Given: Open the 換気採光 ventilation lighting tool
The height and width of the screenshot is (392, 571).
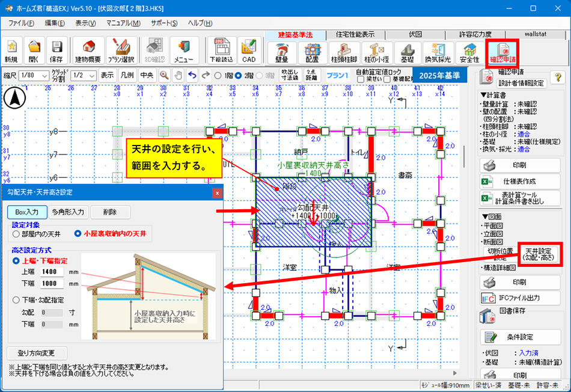Looking at the screenshot, I should click(x=438, y=54).
